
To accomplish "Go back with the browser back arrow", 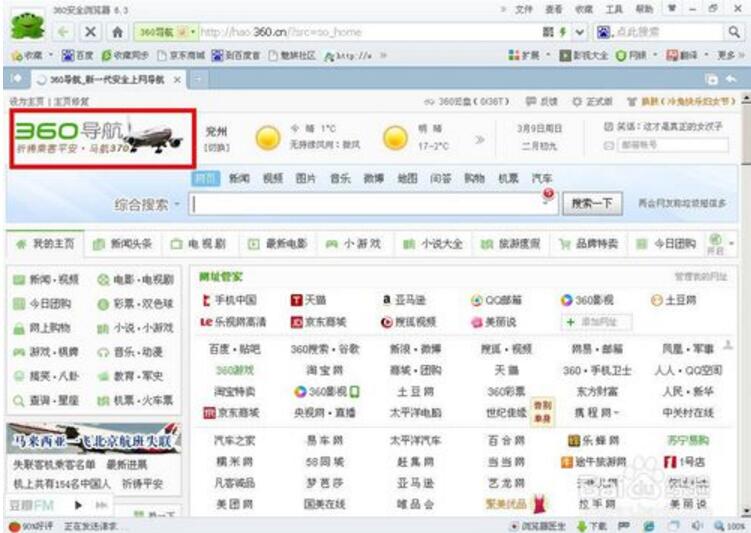I will click(x=63, y=32).
